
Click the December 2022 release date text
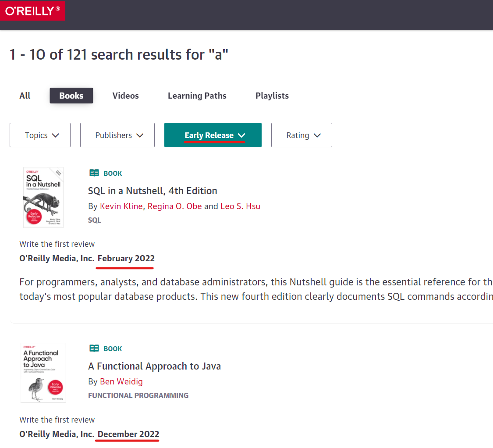tap(128, 434)
